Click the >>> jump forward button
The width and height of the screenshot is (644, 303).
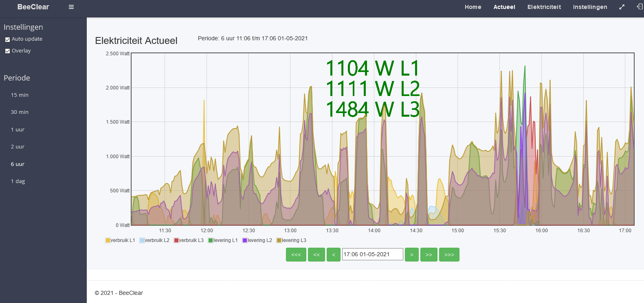point(449,255)
